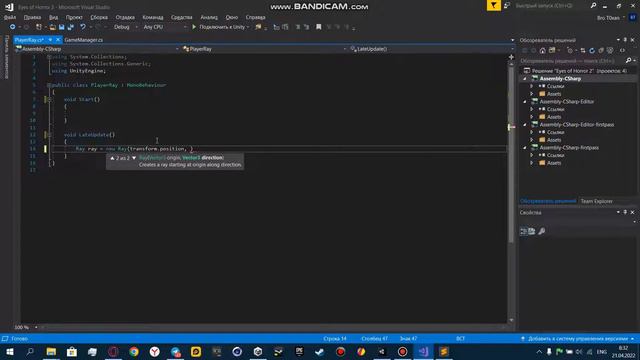Click the Quick Launch magnifier icon
This screenshot has width=640, height=360.
click(593, 6)
